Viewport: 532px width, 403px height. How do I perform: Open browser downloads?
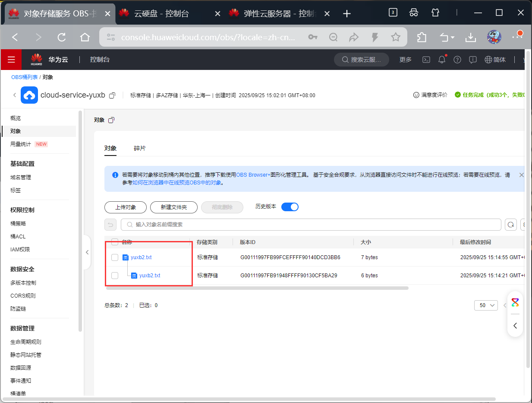(470, 38)
